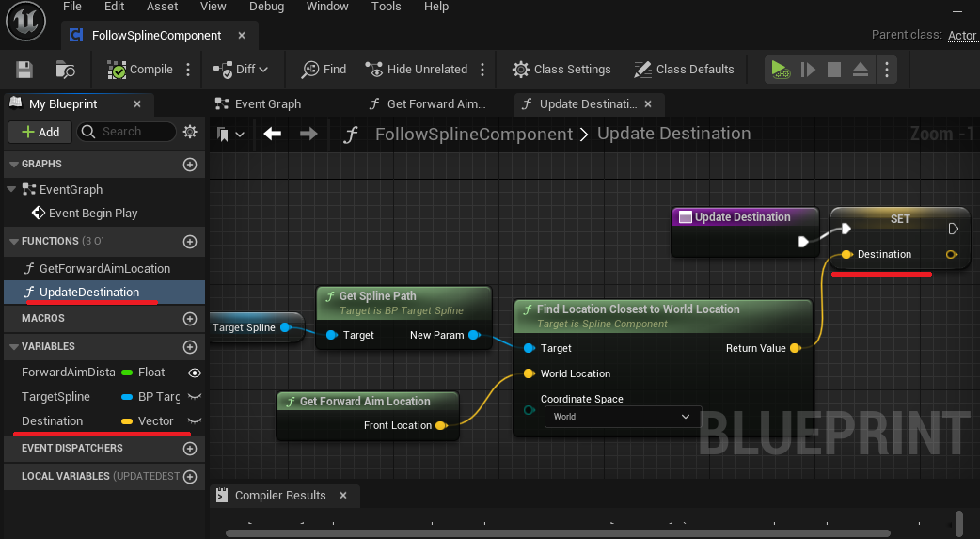Browse to asset in Content Browser icon
The image size is (980, 539).
click(x=65, y=70)
